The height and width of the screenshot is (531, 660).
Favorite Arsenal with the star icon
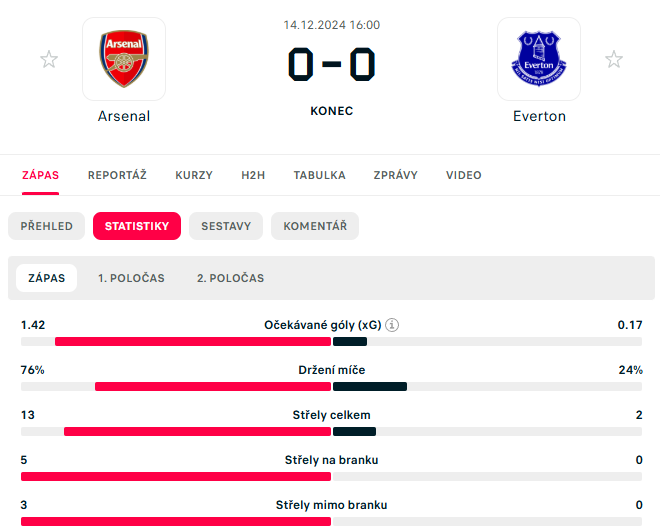[x=49, y=59]
